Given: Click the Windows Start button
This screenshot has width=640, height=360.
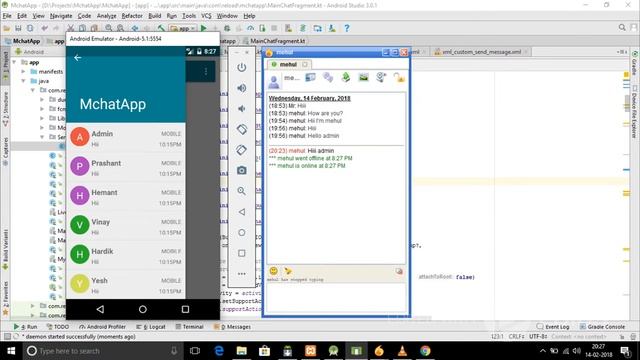Looking at the screenshot, I should click(x=11, y=351).
